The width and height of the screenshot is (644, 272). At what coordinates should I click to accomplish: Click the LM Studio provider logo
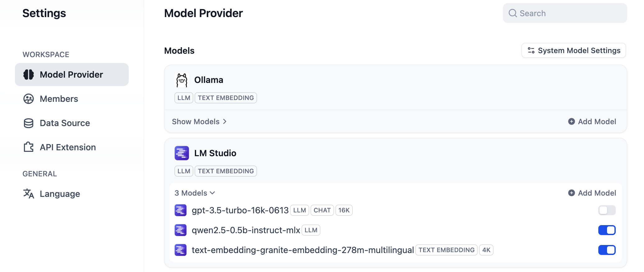[x=182, y=153]
